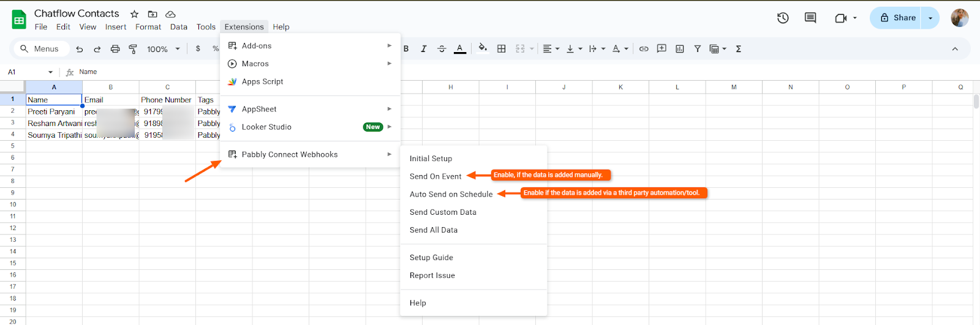Start a meeting with the camera icon
Image resolution: width=980 pixels, height=325 pixels.
(x=841, y=18)
